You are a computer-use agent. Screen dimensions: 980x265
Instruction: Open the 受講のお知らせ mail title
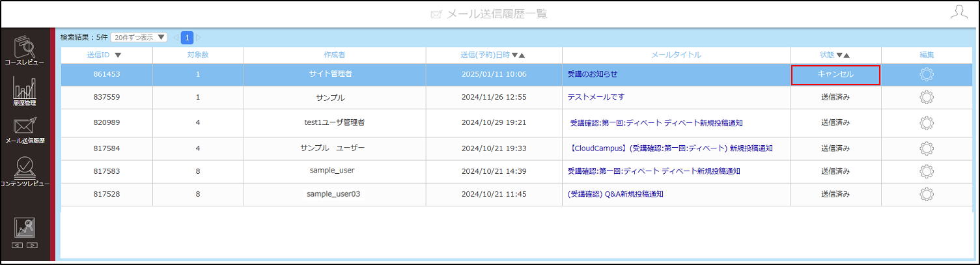(x=593, y=74)
